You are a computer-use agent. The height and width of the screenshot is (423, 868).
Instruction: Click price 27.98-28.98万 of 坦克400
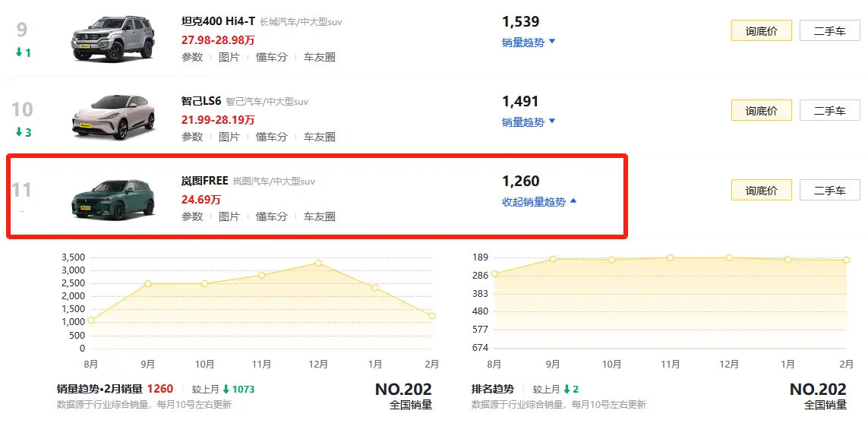pos(218,39)
